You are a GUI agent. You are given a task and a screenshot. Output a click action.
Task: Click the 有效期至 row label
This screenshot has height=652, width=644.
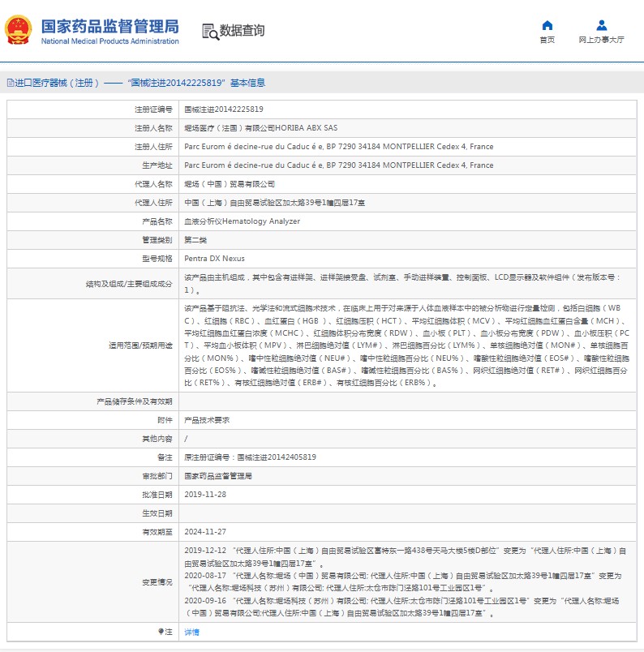click(x=157, y=532)
